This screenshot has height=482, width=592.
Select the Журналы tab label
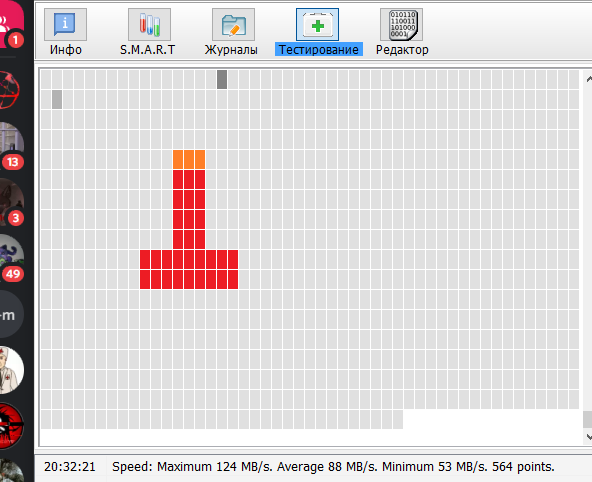(x=231, y=50)
